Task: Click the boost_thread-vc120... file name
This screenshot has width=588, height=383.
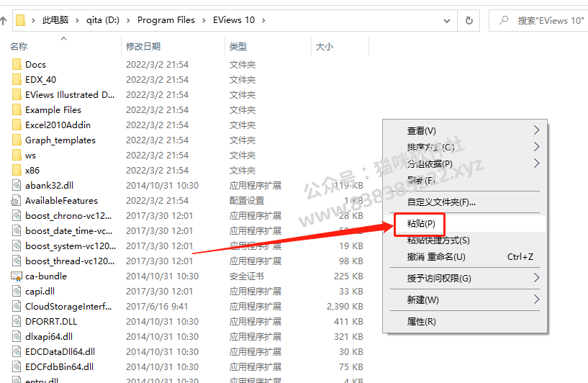Action: pos(70,261)
